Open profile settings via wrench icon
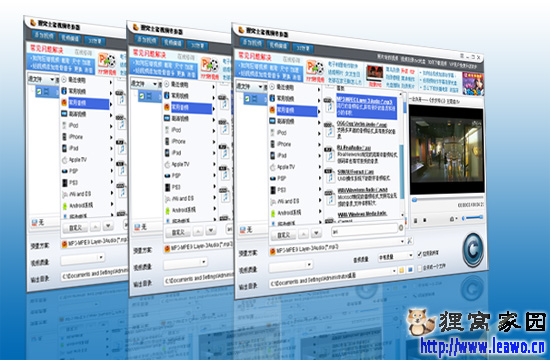The width and height of the screenshot is (550, 360). tap(409, 241)
